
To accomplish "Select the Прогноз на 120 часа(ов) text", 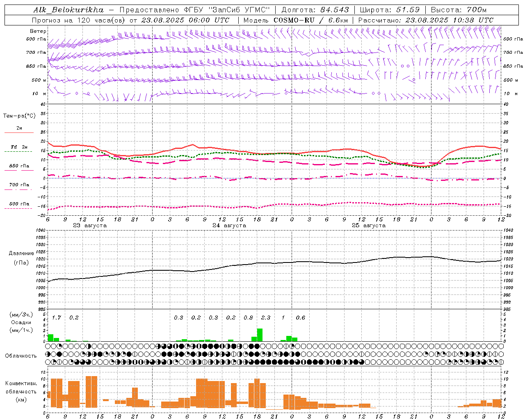I will [x=78, y=20].
